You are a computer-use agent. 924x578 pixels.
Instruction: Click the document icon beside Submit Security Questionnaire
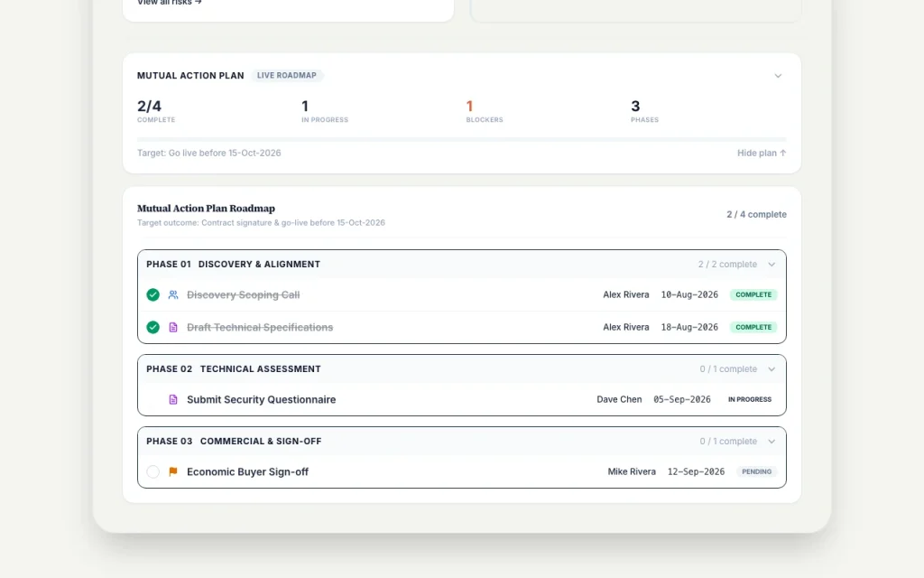173,399
